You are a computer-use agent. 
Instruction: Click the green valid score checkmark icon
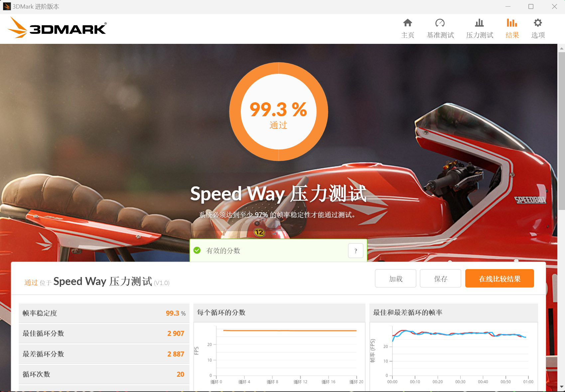point(197,250)
